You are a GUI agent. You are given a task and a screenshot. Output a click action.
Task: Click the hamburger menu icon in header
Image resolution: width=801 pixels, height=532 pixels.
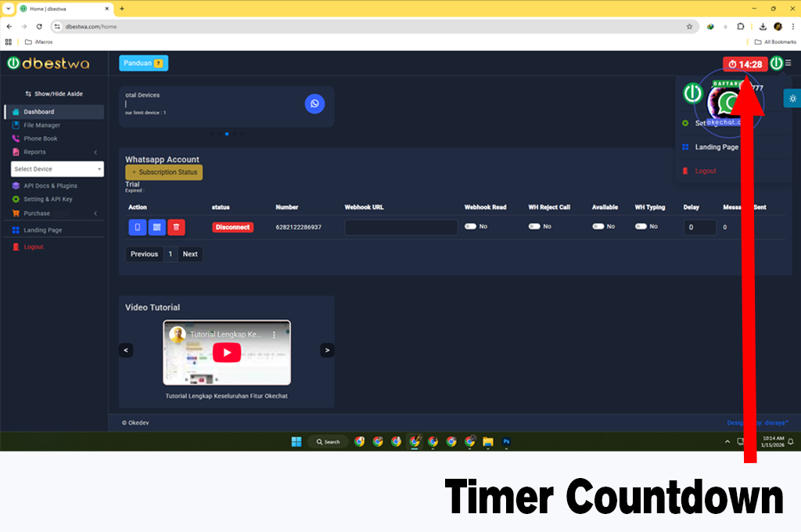pos(788,63)
